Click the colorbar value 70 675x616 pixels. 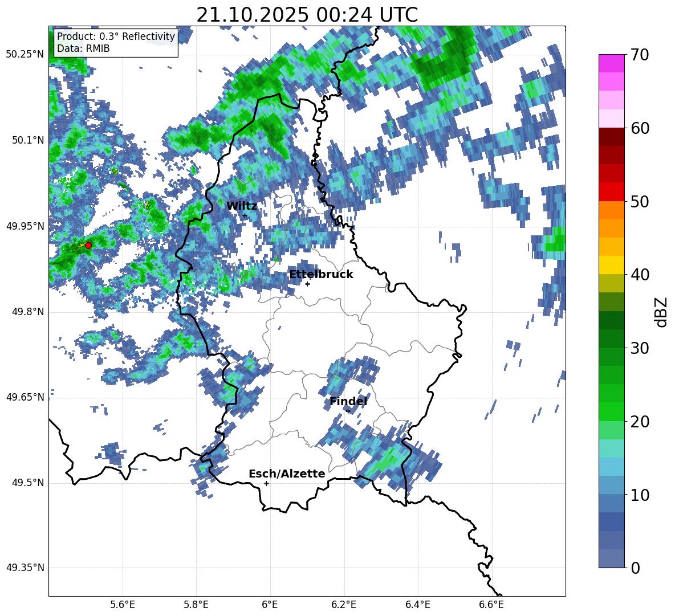(x=640, y=55)
